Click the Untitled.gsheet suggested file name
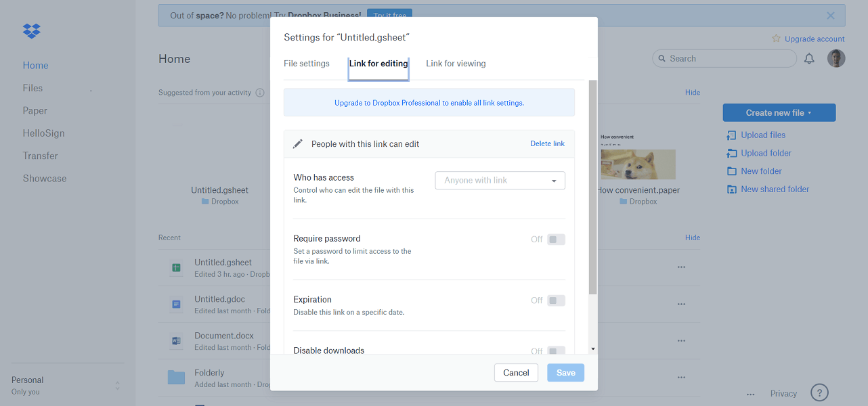Screen dimensions: 868x406 point(219,190)
